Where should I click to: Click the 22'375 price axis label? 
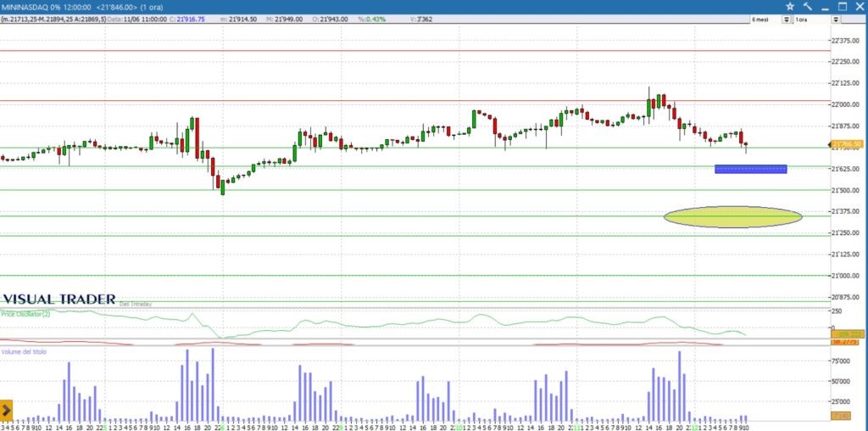[847, 41]
